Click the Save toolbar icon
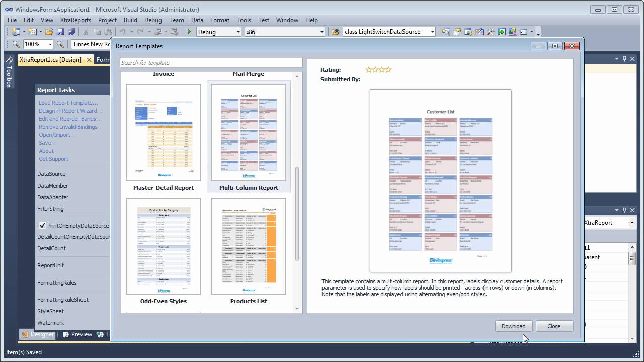Image resolution: width=644 pixels, height=362 pixels. 60,32
